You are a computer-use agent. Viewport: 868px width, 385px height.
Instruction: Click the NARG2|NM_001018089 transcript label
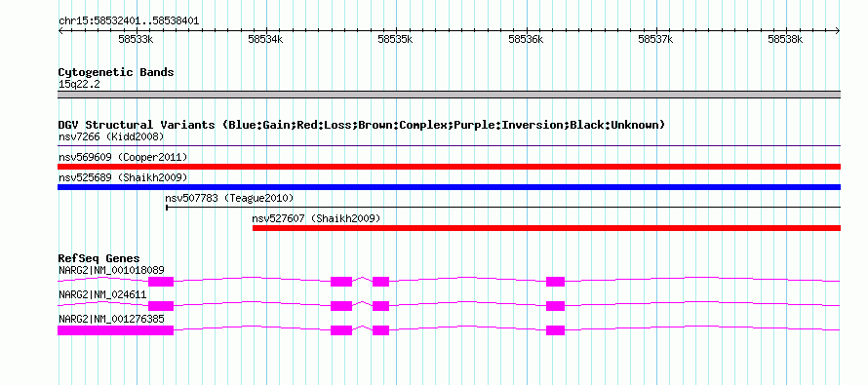pos(111,271)
